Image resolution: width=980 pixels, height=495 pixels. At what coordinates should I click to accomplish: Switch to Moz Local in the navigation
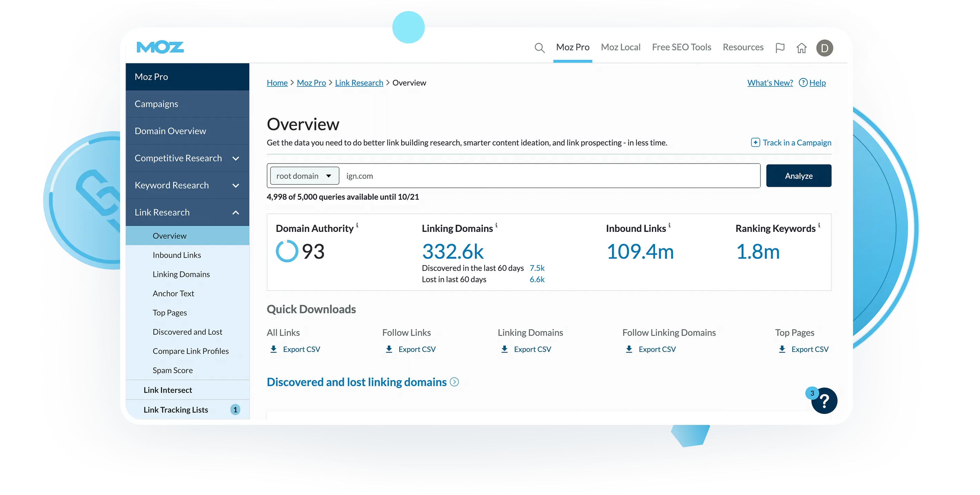click(620, 47)
